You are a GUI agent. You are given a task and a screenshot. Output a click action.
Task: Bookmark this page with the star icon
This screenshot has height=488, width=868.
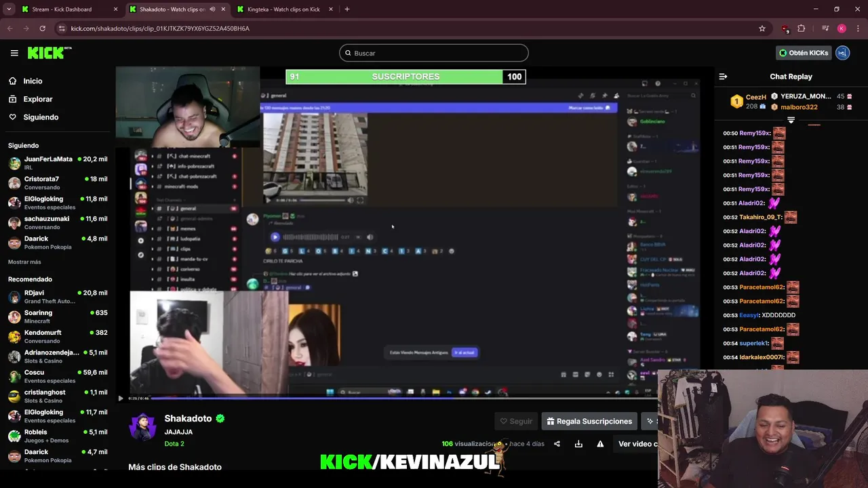762,28
